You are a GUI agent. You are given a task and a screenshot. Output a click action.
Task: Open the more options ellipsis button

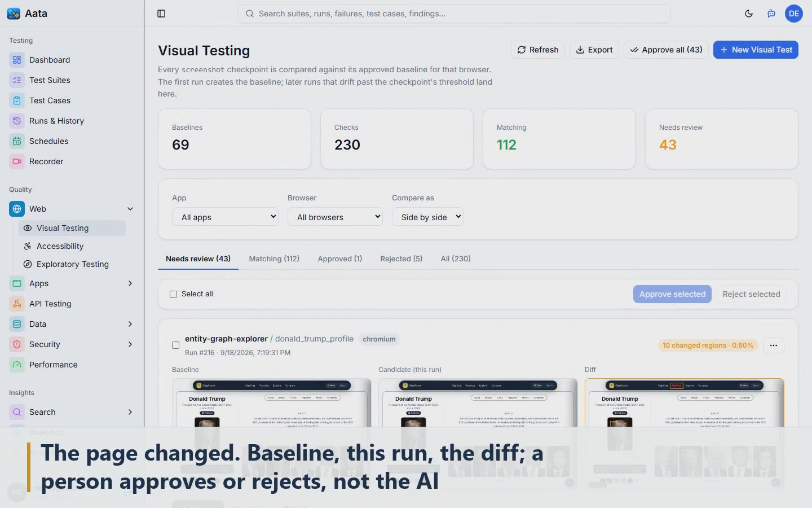774,345
